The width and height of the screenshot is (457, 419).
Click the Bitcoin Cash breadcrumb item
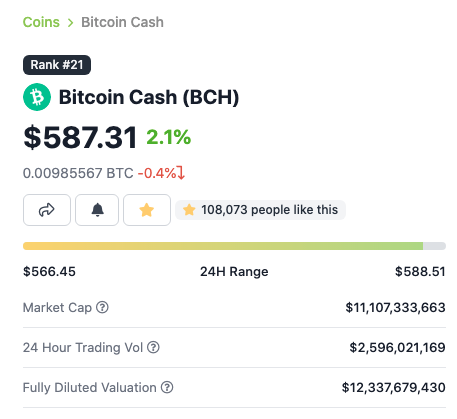point(122,22)
